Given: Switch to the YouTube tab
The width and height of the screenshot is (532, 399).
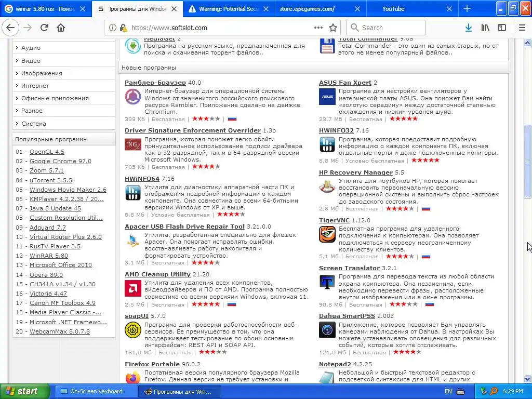Looking at the screenshot, I should coord(393,9).
